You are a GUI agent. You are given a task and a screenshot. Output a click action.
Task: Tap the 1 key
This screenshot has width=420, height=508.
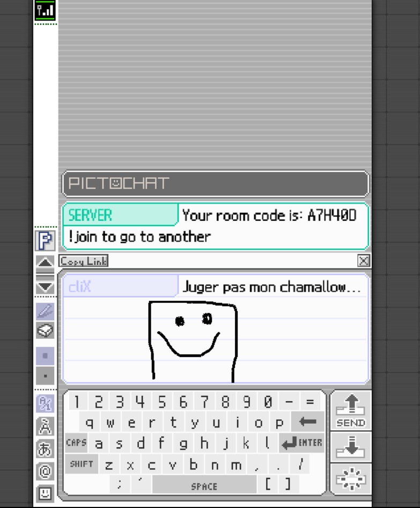click(x=77, y=402)
